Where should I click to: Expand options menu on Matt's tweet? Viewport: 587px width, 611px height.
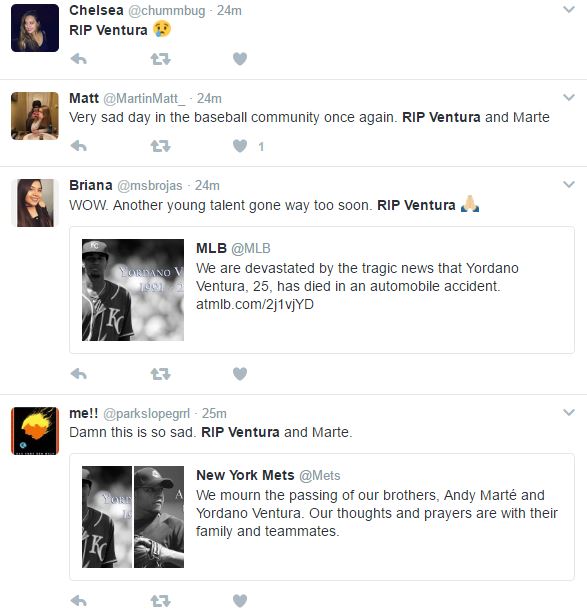tap(569, 97)
